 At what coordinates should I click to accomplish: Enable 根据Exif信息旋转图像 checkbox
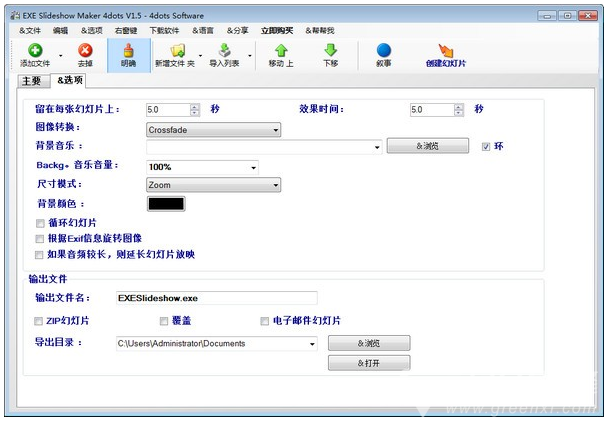[x=39, y=239]
